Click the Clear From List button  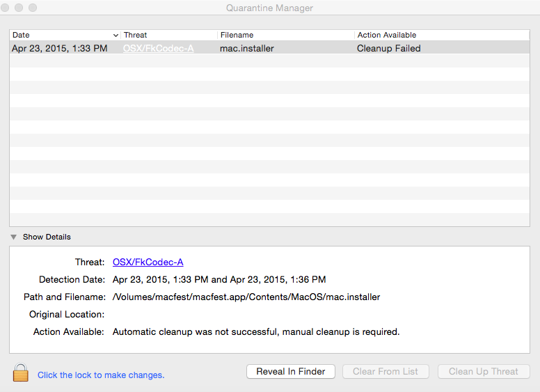click(386, 371)
